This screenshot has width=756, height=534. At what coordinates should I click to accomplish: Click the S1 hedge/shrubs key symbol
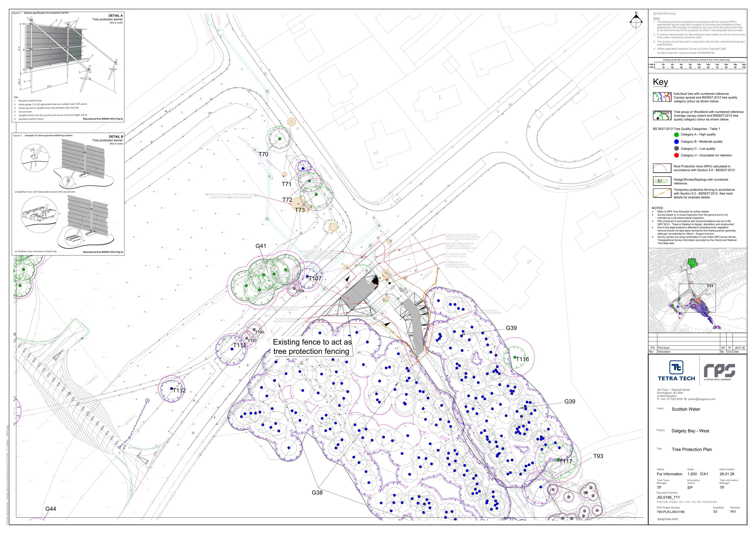tap(662, 181)
